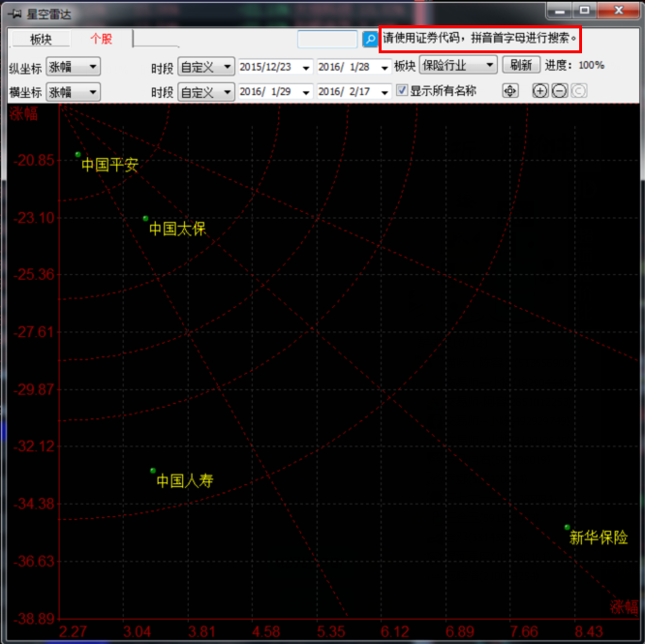The image size is (645, 644).
Task: Switch to the 板块 tab
Action: (42, 40)
